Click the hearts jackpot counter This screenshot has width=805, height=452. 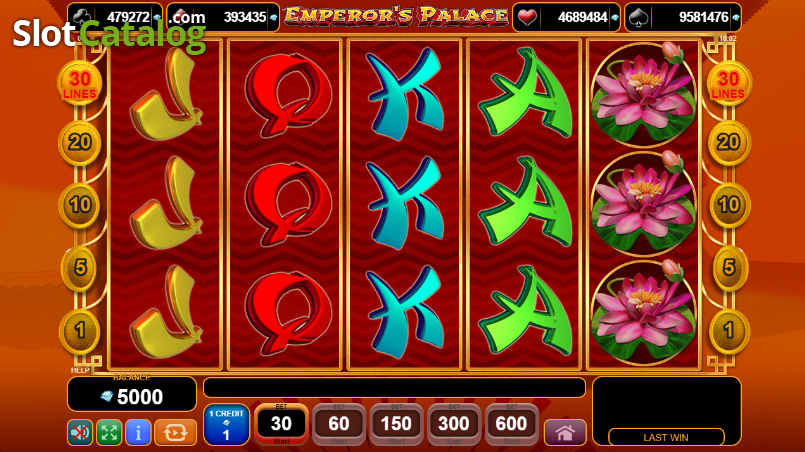566,17
